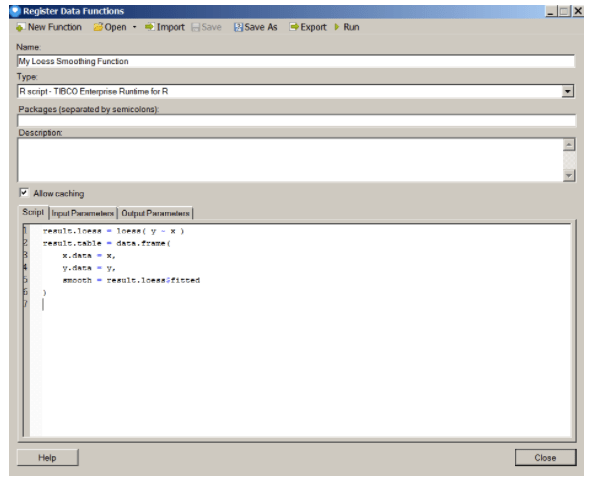This screenshot has width=592, height=485.
Task: Run the script with the green play icon
Action: click(x=337, y=27)
